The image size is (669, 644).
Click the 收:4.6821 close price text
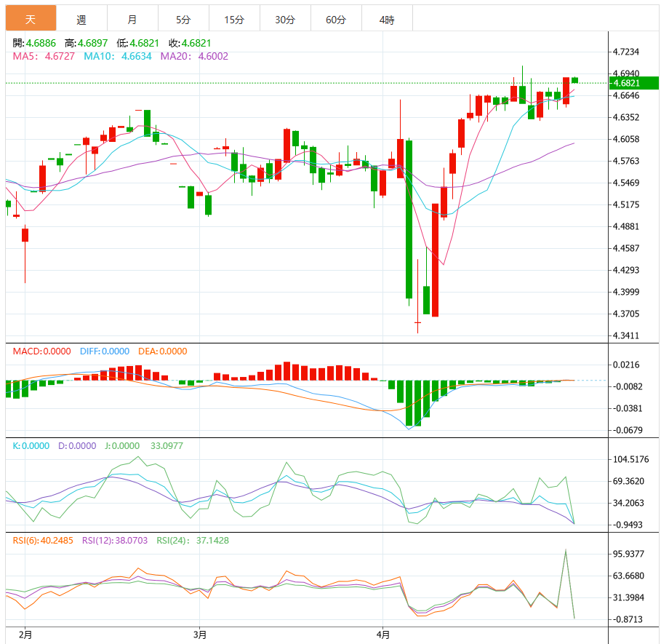(x=190, y=43)
